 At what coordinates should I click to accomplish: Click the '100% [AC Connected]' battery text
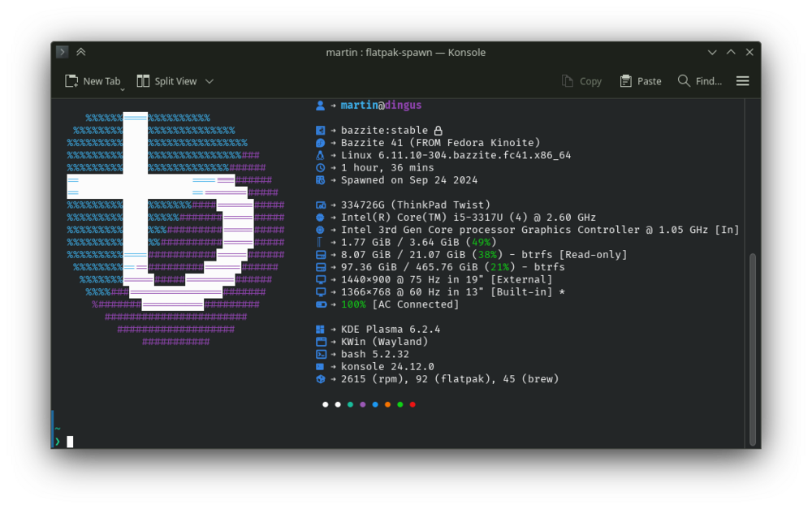tap(400, 304)
